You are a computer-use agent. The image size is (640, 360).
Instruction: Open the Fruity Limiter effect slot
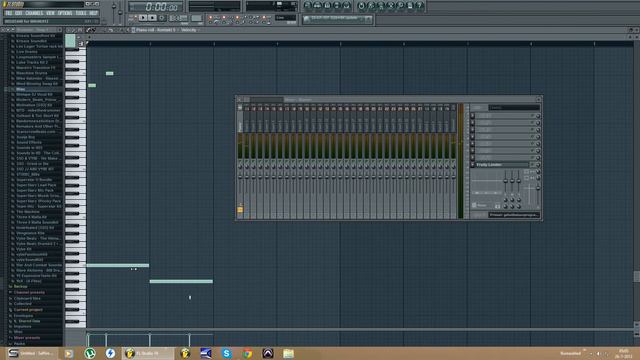502,164
